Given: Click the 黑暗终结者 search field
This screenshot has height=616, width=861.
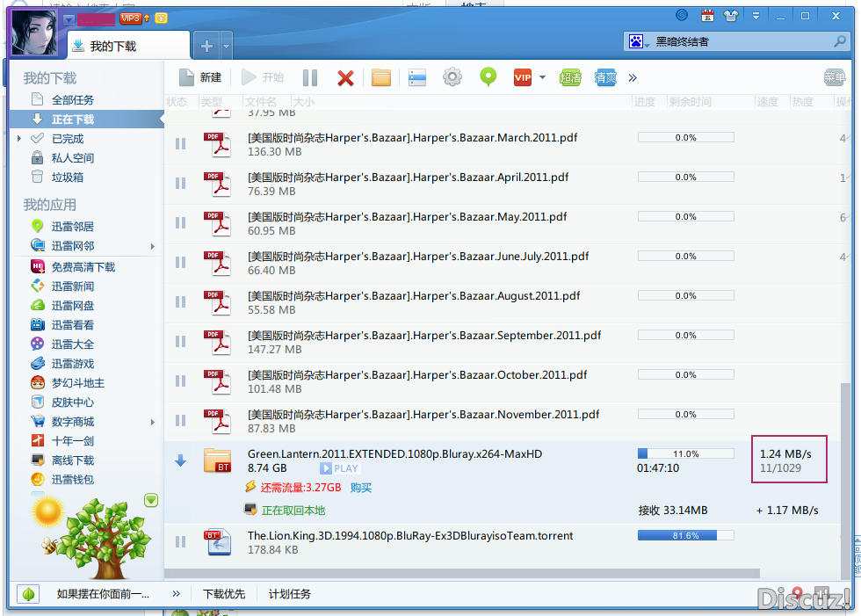Looking at the screenshot, I should 736,41.
